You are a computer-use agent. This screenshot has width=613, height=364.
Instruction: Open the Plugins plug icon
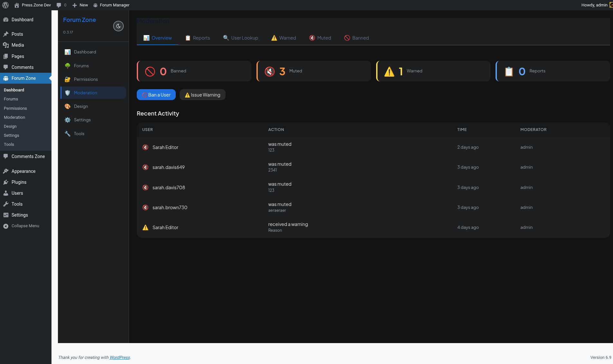click(x=6, y=182)
